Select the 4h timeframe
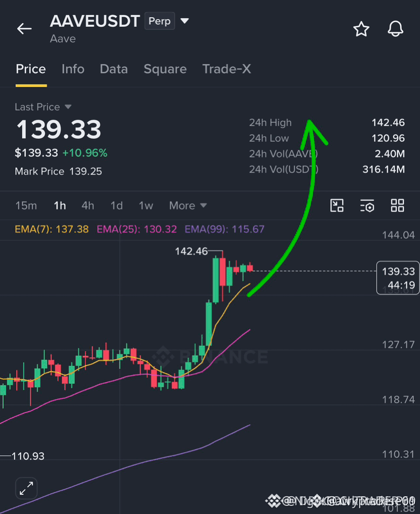 [x=88, y=205]
